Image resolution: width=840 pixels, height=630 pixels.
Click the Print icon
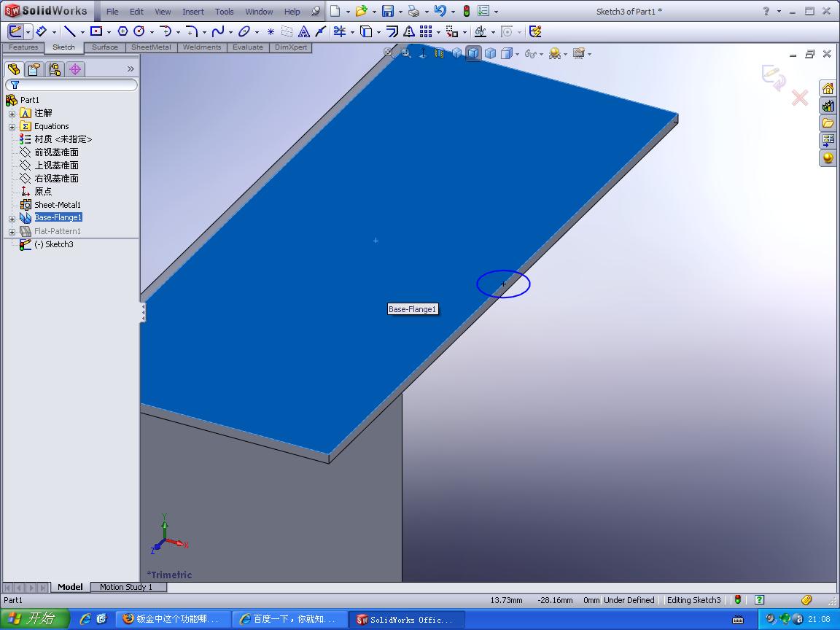click(413, 11)
